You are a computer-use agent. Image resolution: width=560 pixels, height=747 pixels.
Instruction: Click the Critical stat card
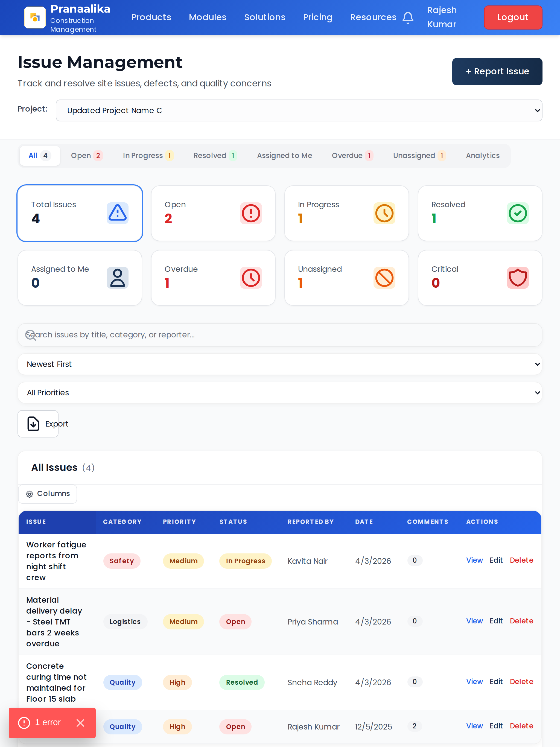click(480, 278)
